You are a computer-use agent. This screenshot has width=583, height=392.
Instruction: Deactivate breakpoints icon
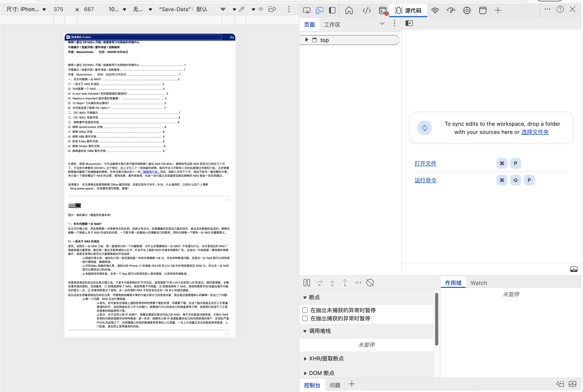pos(370,283)
